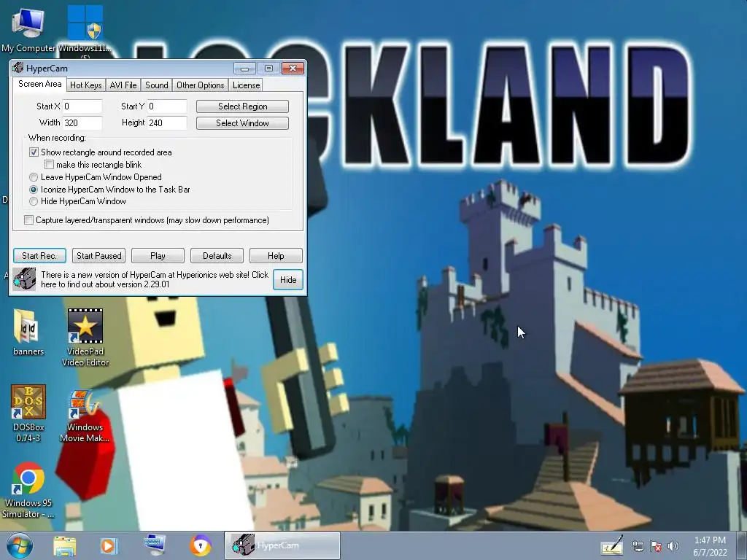Open the volume speaker tray icon

(673, 546)
